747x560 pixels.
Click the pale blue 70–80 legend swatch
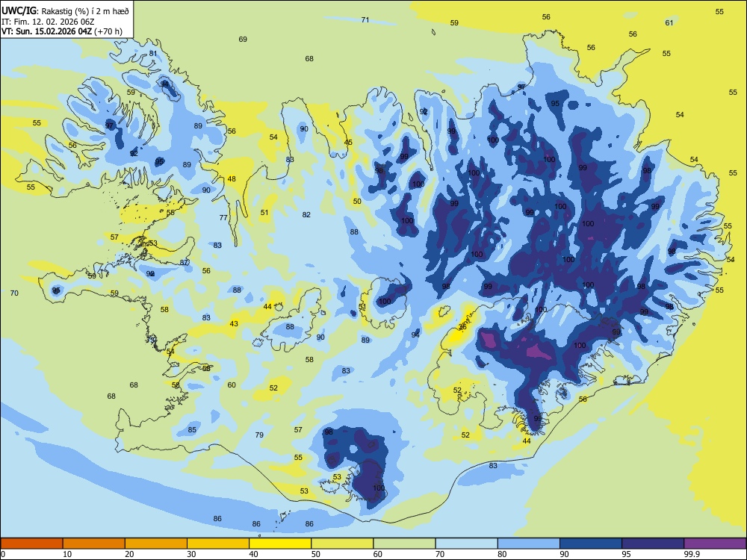pyautogui.click(x=466, y=544)
